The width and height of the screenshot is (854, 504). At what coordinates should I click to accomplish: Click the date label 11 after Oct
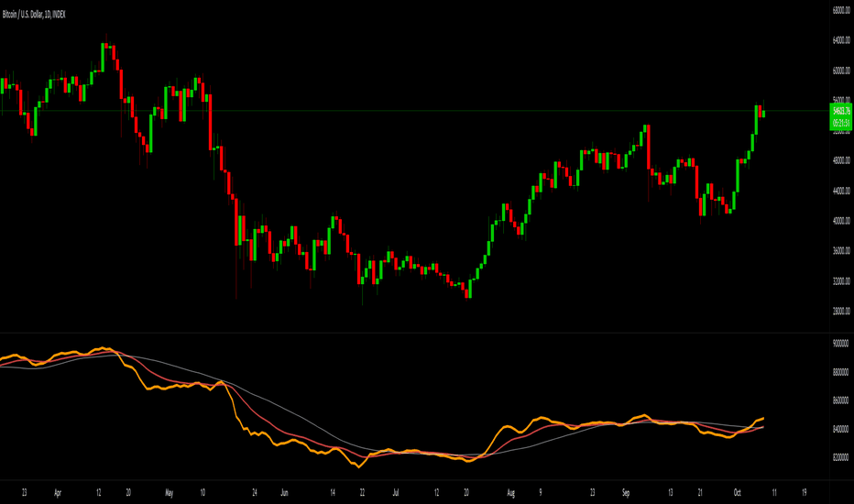click(x=774, y=493)
